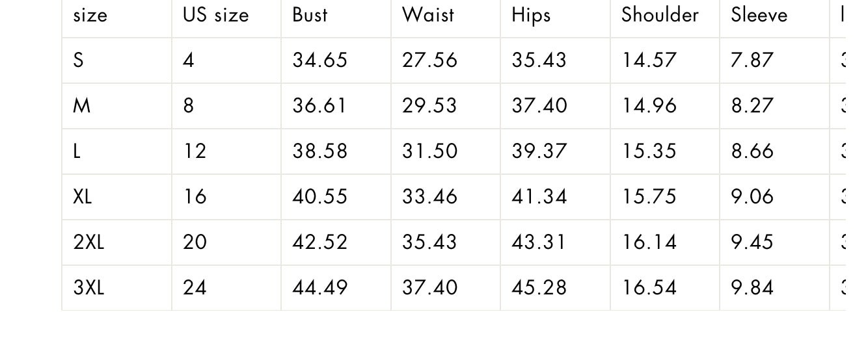Select the Bust column header

point(310,15)
